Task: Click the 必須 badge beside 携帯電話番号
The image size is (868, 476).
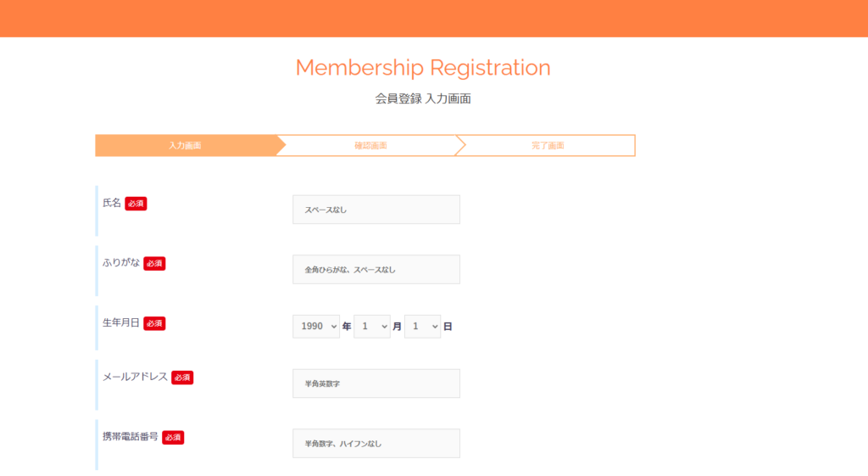Action: click(173, 437)
